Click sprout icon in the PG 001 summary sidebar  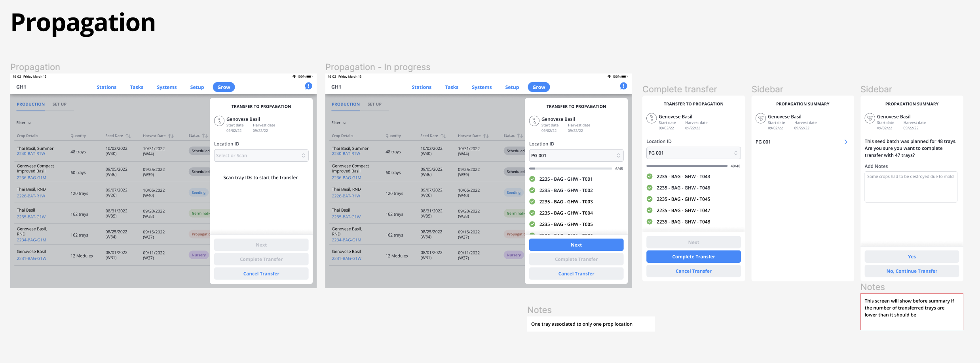coord(760,118)
